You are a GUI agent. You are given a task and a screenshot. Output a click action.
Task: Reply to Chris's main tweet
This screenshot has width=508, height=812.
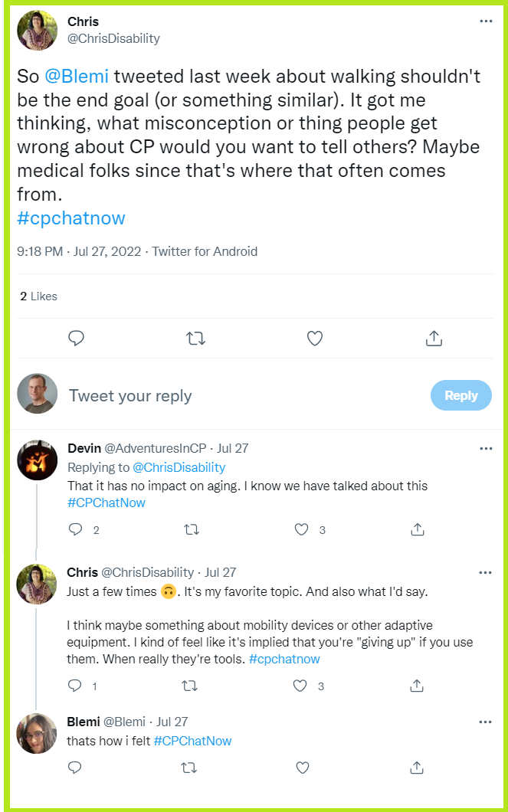(x=75, y=337)
